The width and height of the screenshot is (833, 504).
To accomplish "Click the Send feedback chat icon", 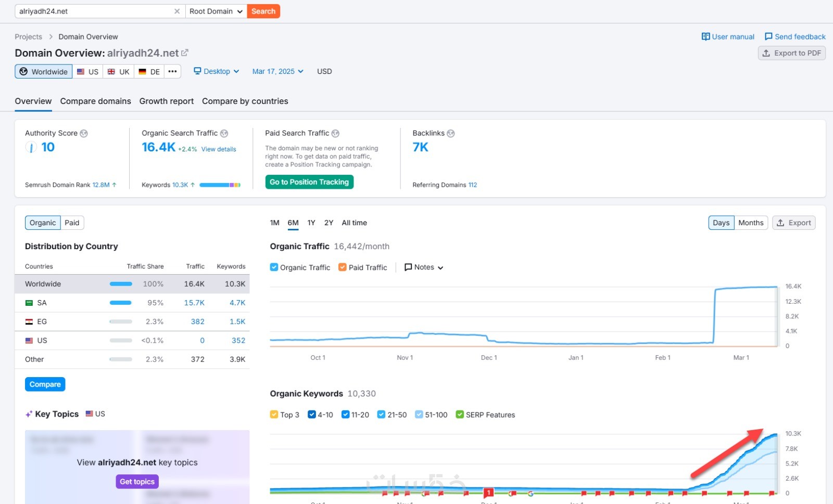I will pos(768,36).
